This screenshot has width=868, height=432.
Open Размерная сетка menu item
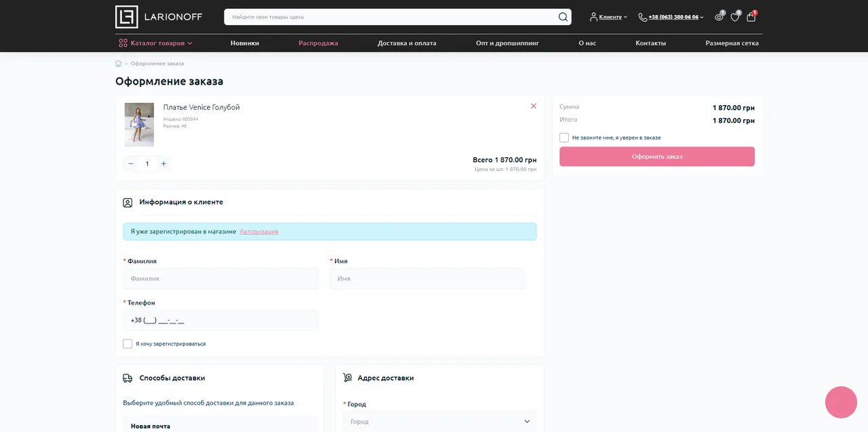pos(732,43)
